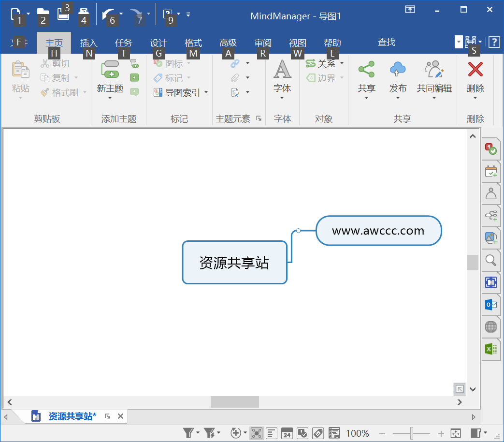Zoom in with the plus button
Viewport: 504px width, 442px height.
coord(441,434)
